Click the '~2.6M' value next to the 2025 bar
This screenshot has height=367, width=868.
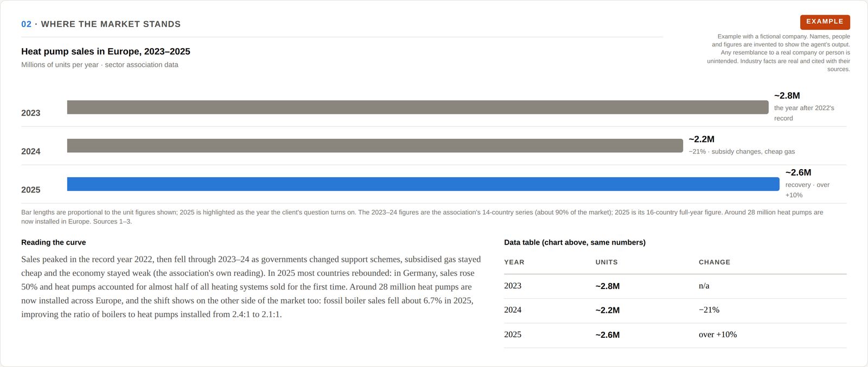799,172
